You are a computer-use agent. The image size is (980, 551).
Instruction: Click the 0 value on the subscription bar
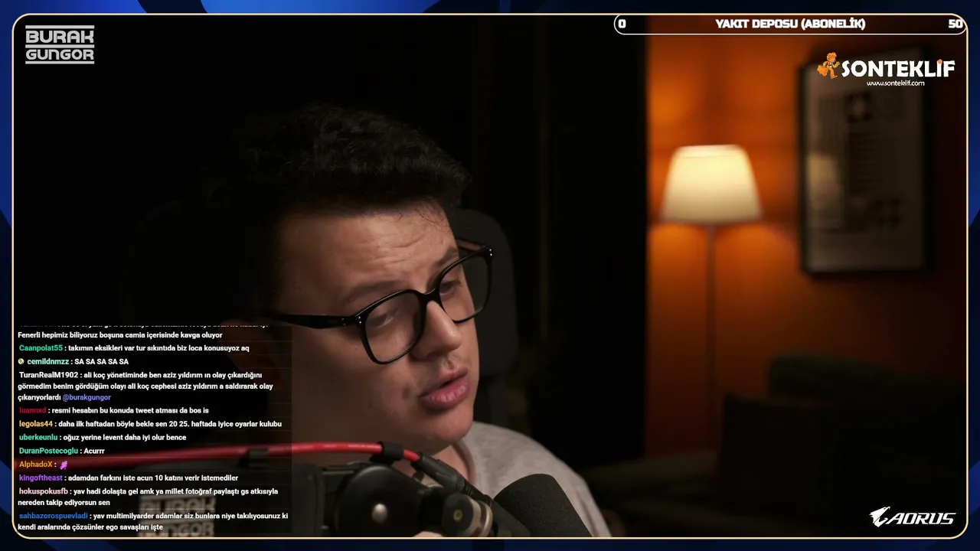(x=622, y=24)
